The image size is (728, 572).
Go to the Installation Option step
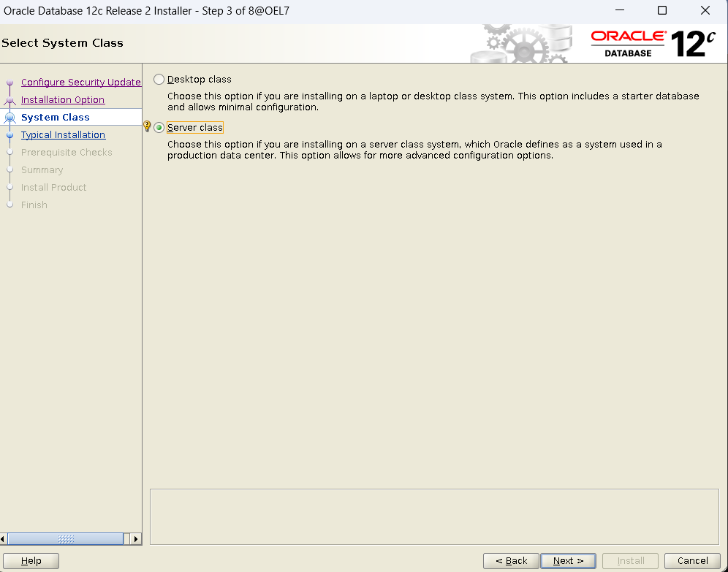[63, 100]
